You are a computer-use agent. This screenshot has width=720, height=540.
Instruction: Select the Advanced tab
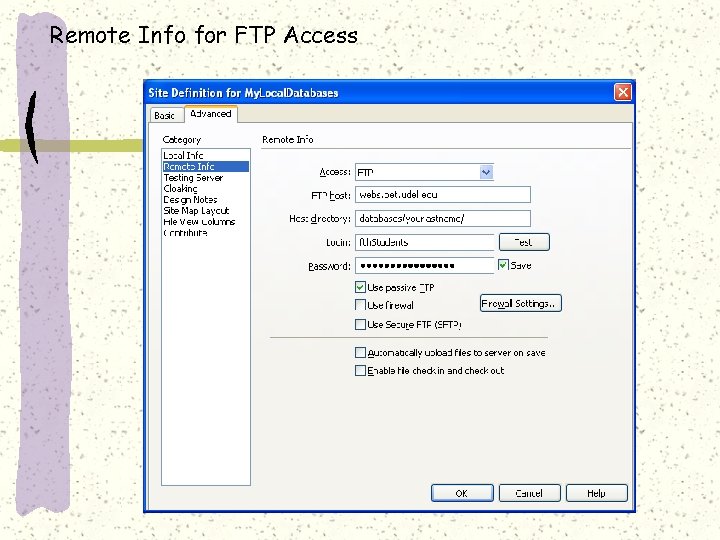click(211, 113)
